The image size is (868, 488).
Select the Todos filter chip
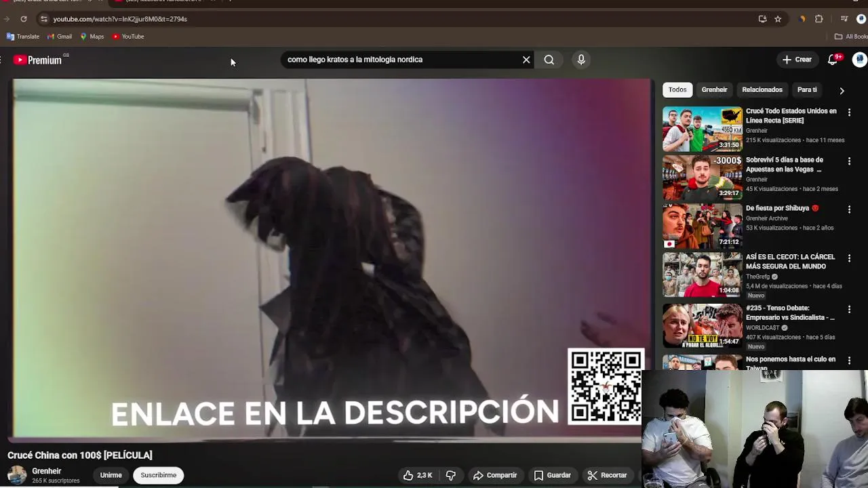677,89
